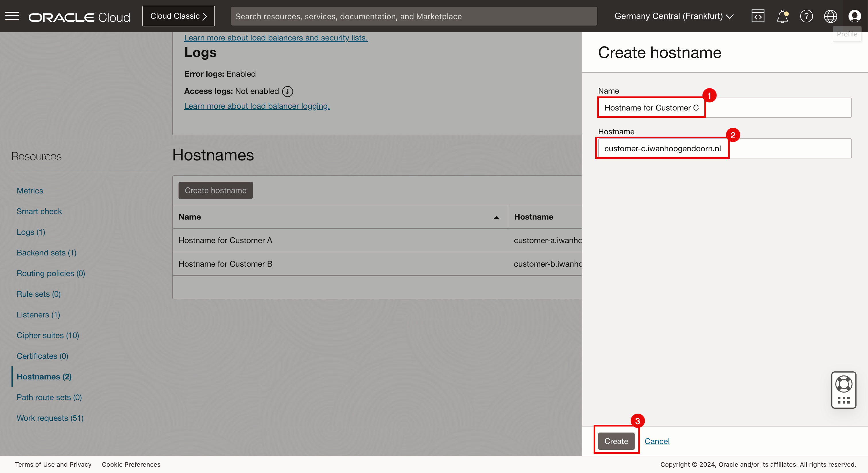Focus the top resource search bar

tap(413, 16)
